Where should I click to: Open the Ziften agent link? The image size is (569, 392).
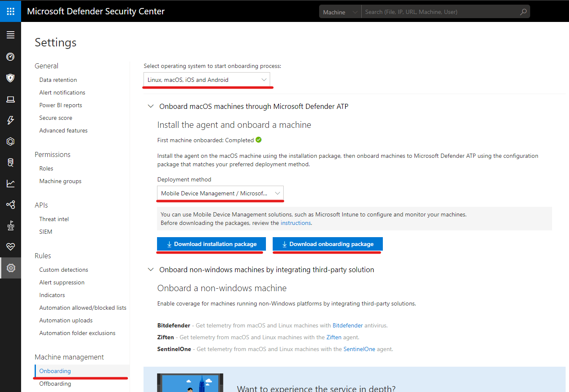pos(334,337)
